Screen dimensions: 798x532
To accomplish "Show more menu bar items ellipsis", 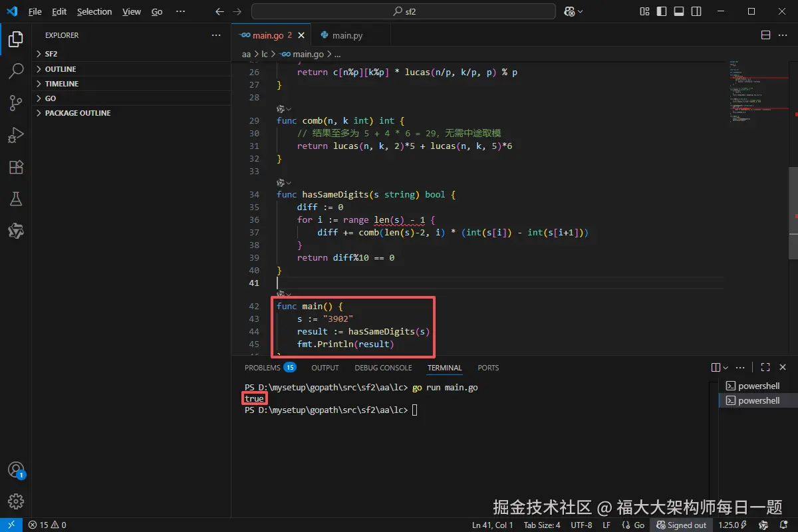I will [181, 11].
